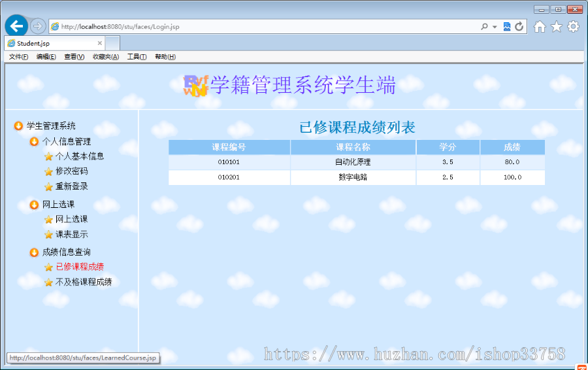Open a new blank tab
Viewport: 588px width, 370px height.
112,43
